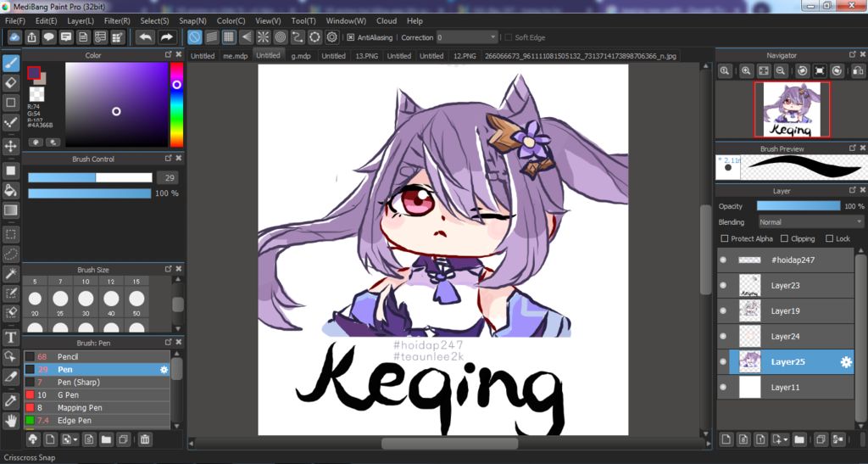
Task: Open the Snap(N) menu
Action: pos(192,21)
